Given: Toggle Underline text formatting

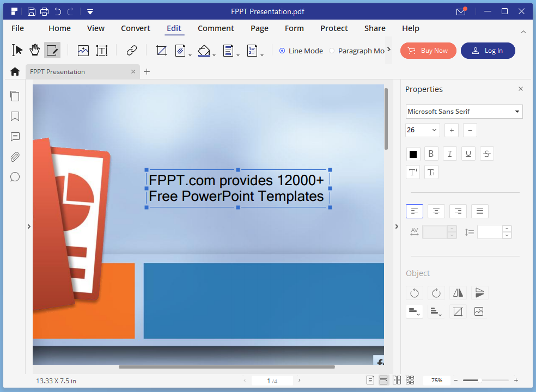Looking at the screenshot, I should [468, 154].
